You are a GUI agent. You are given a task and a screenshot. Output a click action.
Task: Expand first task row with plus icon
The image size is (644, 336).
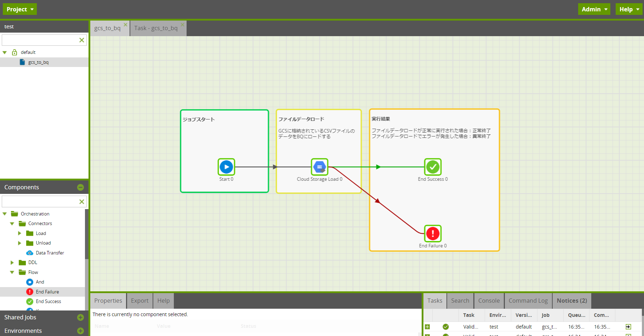click(x=427, y=327)
